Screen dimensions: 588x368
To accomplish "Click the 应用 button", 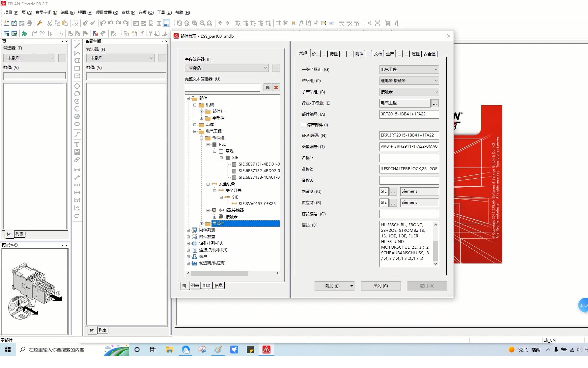I will 427,286.
